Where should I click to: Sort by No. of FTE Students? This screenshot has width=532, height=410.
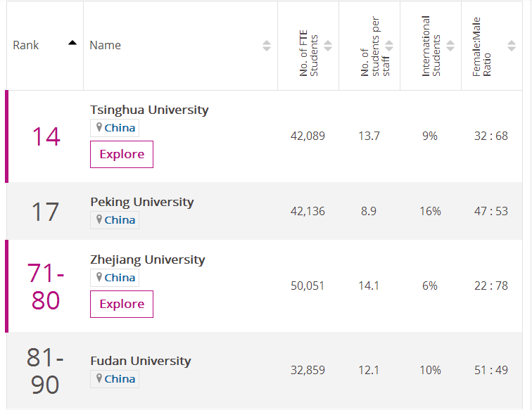click(328, 46)
